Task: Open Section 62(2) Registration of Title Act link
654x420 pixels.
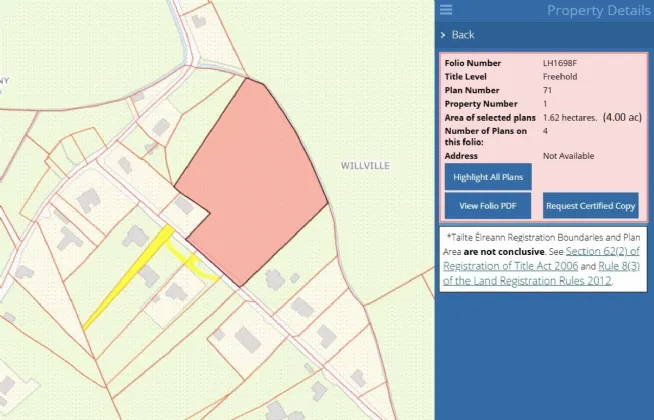Action: pyautogui.click(x=596, y=251)
